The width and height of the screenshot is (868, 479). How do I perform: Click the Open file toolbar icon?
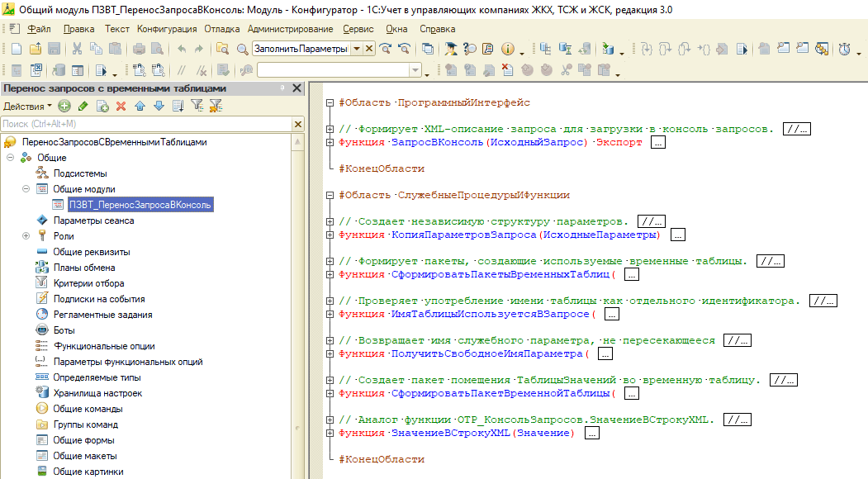[x=36, y=50]
